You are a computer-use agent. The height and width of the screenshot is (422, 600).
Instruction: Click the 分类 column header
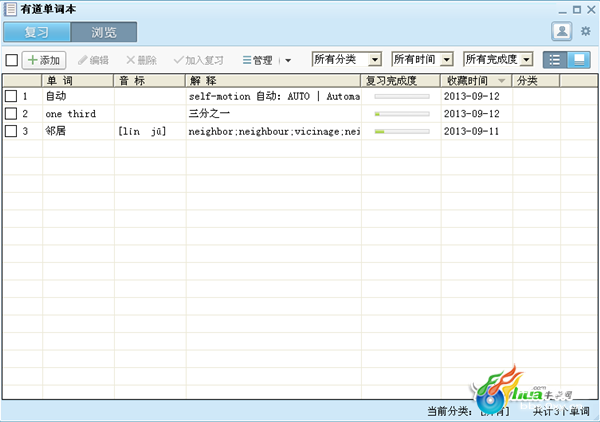[536, 81]
